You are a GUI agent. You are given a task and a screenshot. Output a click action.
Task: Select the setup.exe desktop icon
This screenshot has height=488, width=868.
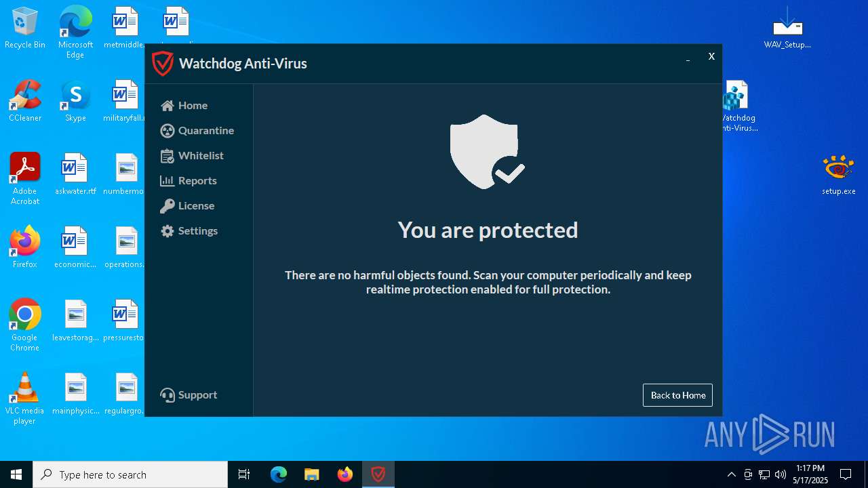click(x=839, y=175)
